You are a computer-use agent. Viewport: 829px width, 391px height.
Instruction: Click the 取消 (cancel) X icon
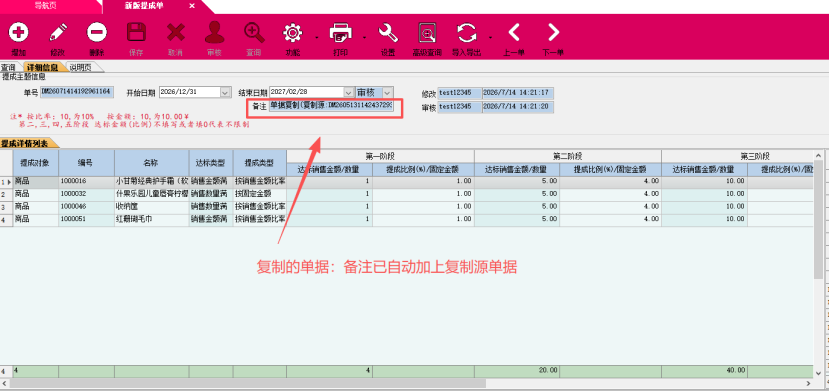176,33
